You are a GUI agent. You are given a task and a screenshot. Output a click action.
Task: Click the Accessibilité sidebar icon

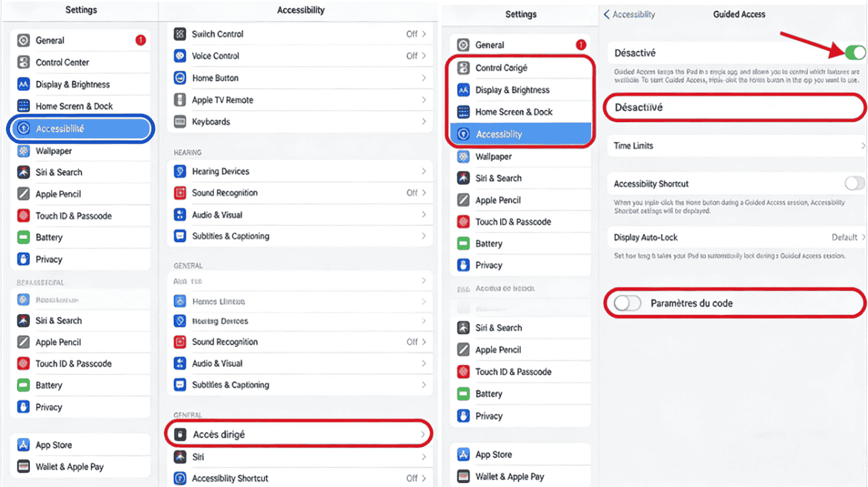[x=23, y=128]
